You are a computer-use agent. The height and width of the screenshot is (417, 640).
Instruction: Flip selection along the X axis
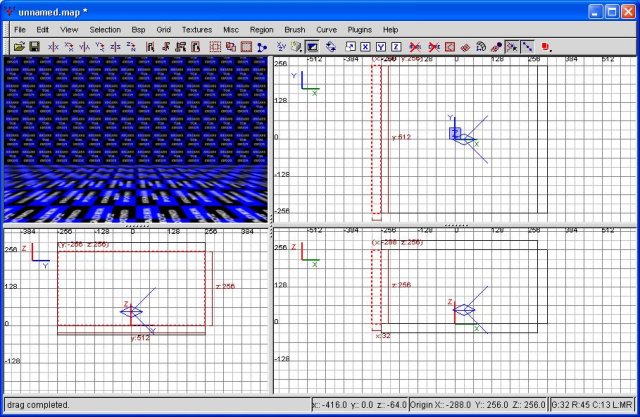(53, 47)
